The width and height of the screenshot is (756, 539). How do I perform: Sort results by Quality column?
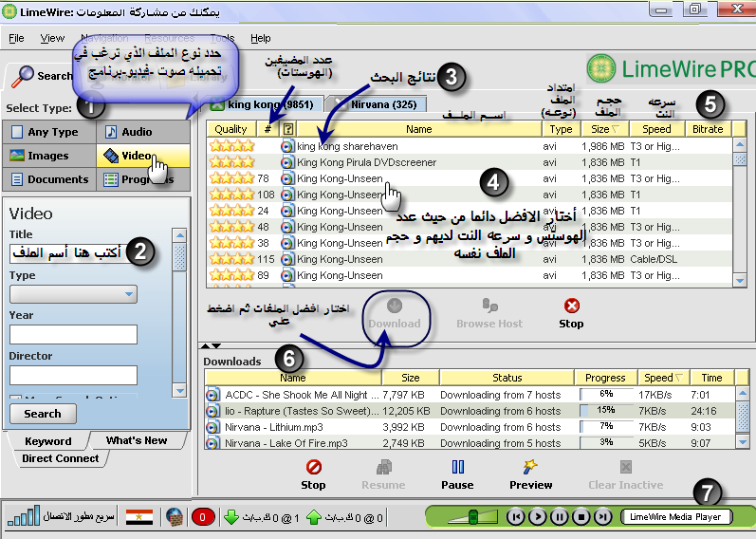[x=230, y=129]
